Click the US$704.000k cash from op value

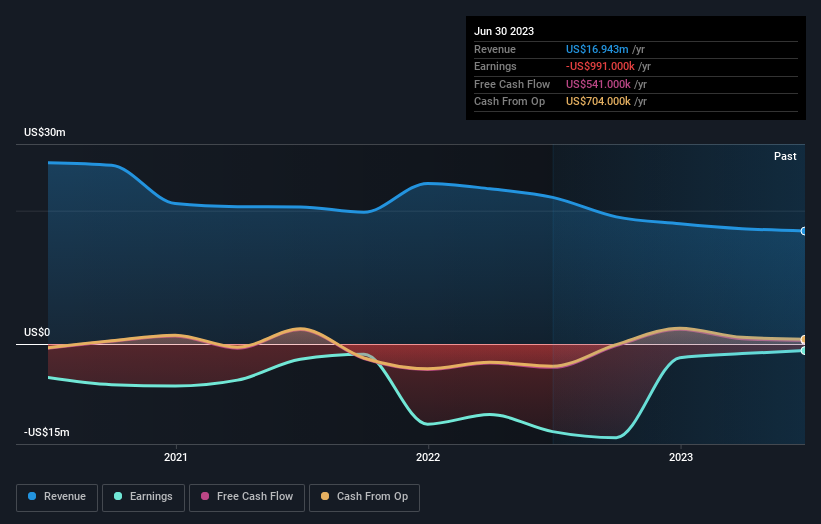tap(598, 102)
